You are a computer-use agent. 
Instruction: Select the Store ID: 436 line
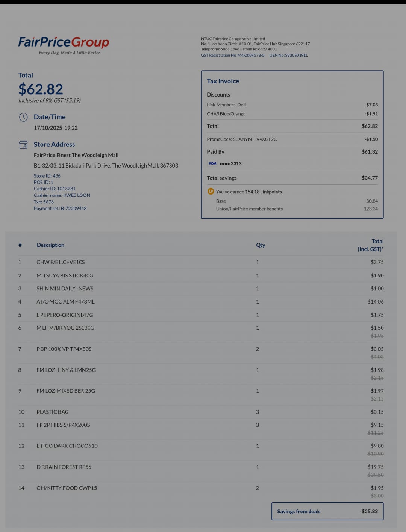click(x=47, y=176)
